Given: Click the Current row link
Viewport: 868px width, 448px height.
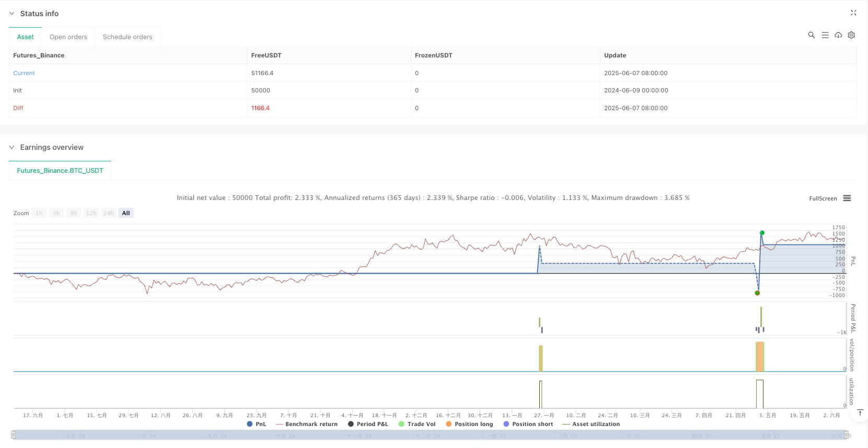Looking at the screenshot, I should click(24, 73).
